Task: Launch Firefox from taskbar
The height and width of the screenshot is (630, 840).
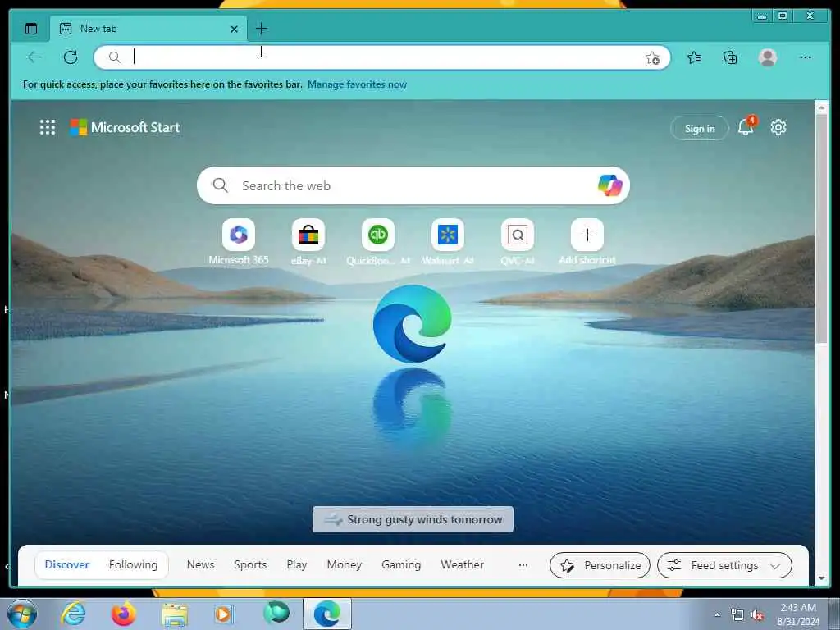Action: pyautogui.click(x=123, y=614)
